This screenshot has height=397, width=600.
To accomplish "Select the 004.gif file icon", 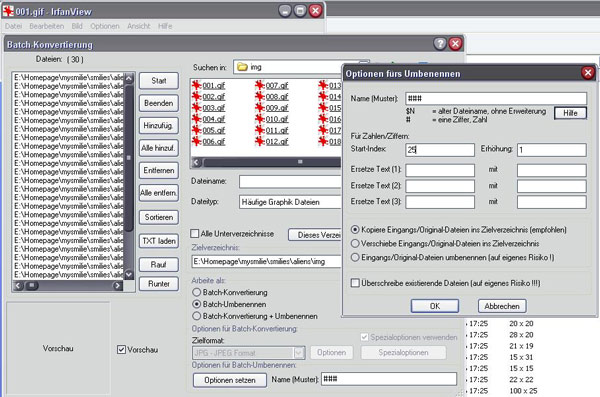I will (197, 119).
